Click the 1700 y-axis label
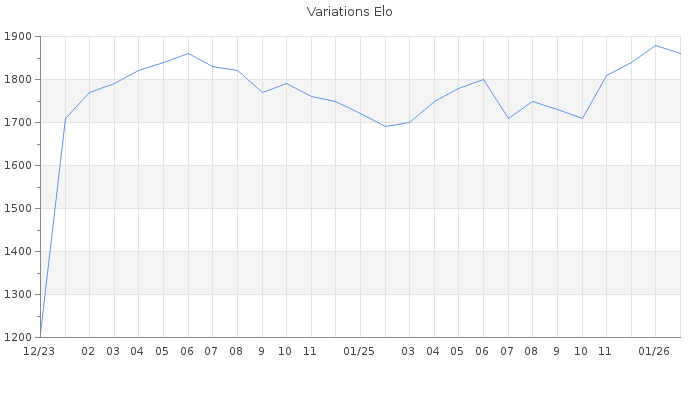 pos(18,123)
